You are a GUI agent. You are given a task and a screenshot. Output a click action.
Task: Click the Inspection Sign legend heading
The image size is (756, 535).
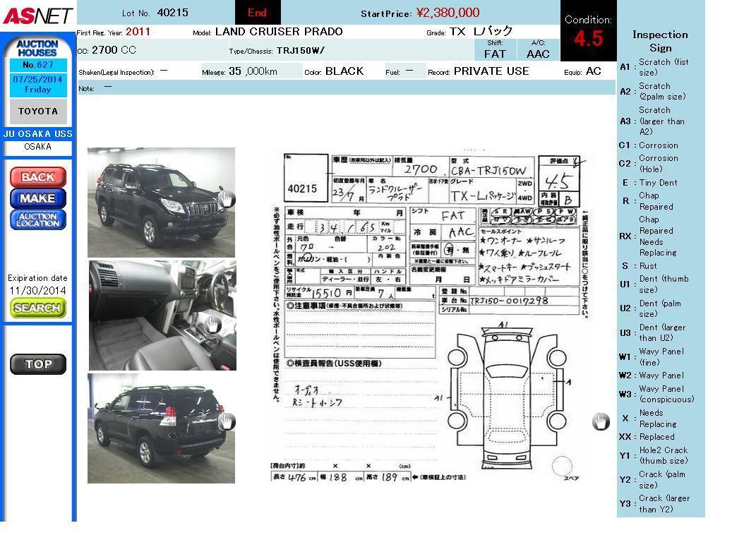coord(660,41)
